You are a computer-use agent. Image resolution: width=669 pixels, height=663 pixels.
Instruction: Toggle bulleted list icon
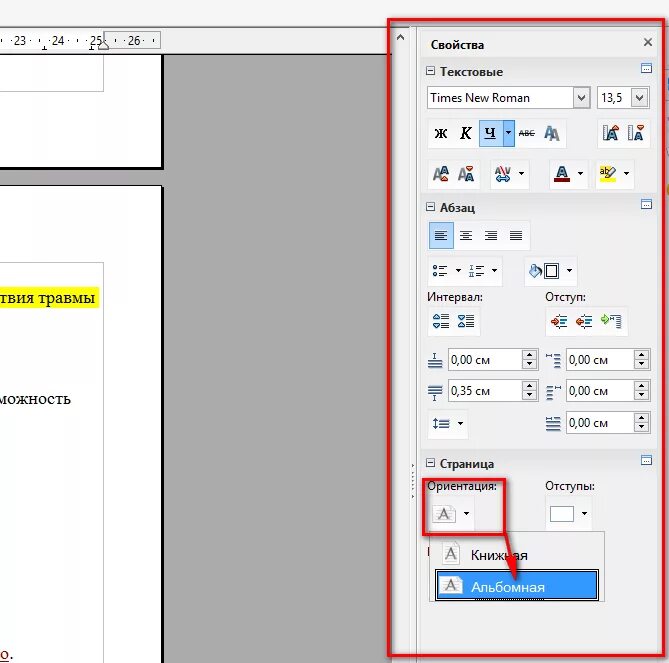pyautogui.click(x=440, y=270)
